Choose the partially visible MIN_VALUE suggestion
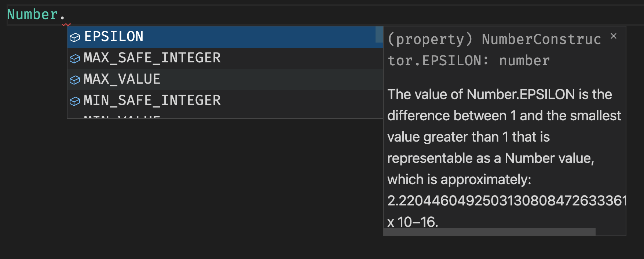 (x=225, y=116)
